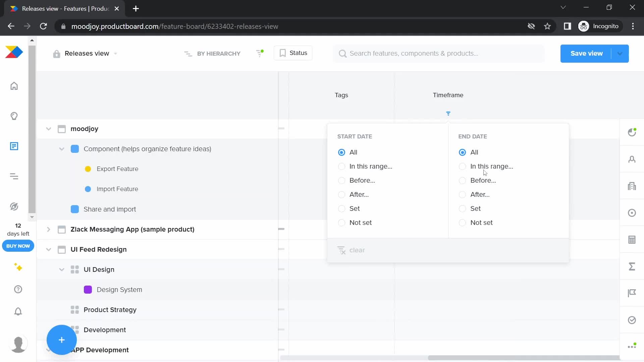
Task: Click the BUY NOW button
Action: [x=18, y=246]
